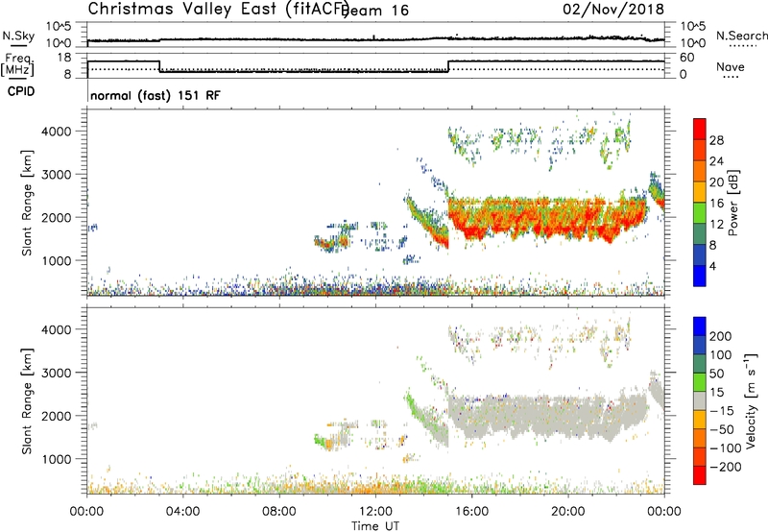Click the '28' power colorbar tick
The image size is (768, 532).
(716, 140)
